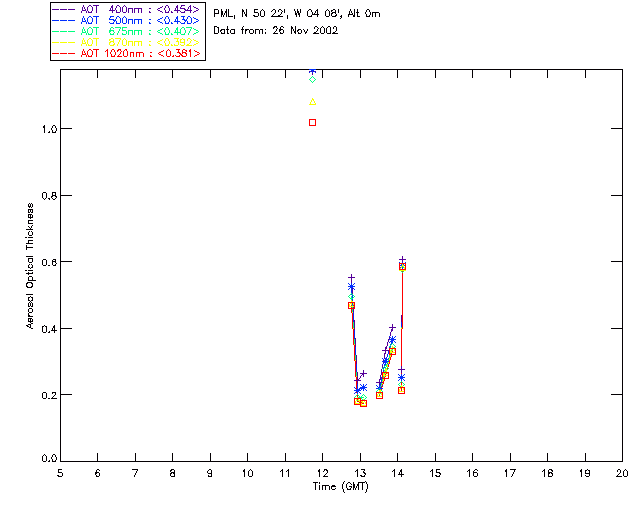Screen dimensions: 640x512
Task: Click the red square marker near 0.47
Action: pos(351,305)
